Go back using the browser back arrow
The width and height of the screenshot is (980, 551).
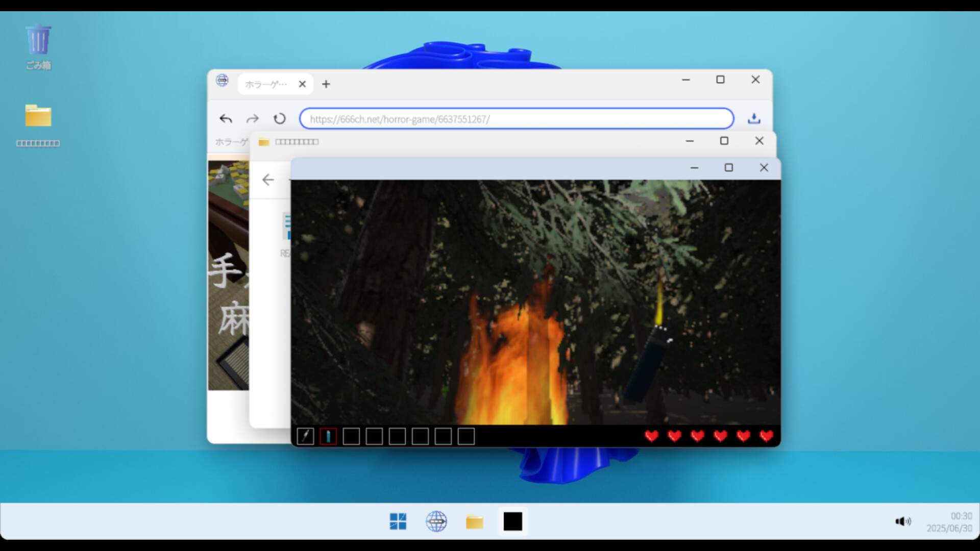tap(226, 118)
